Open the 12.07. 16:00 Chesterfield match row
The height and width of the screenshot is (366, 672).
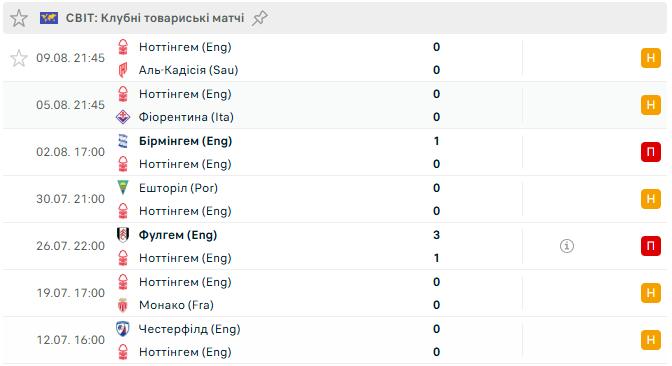pyautogui.click(x=335, y=340)
